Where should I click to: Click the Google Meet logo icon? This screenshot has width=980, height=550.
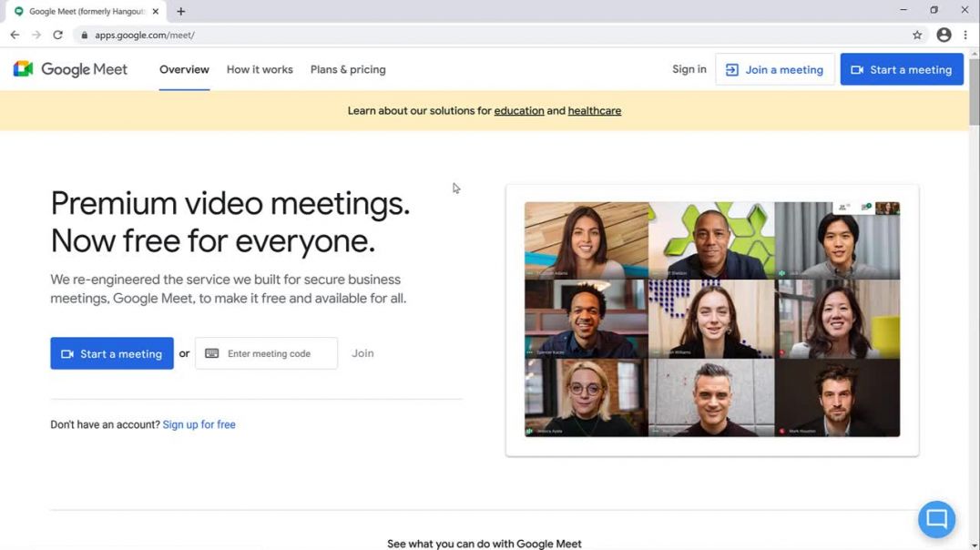[x=23, y=69]
